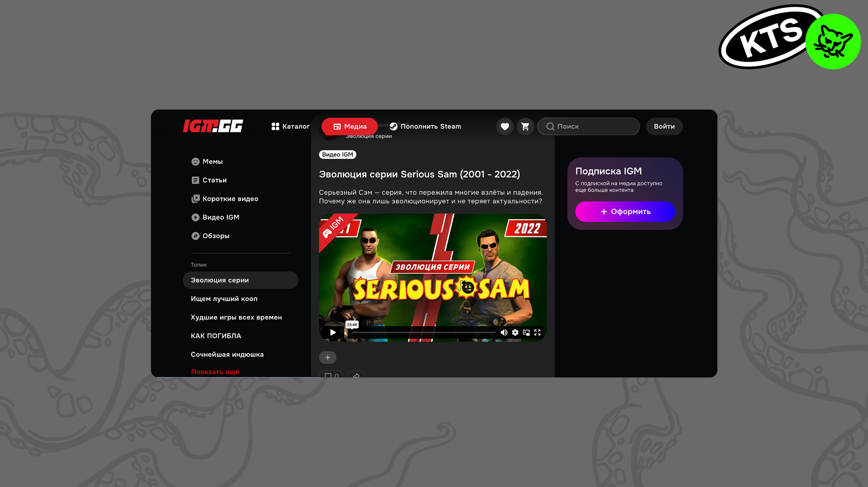Open video settings gear
868x487 pixels.
tap(515, 332)
